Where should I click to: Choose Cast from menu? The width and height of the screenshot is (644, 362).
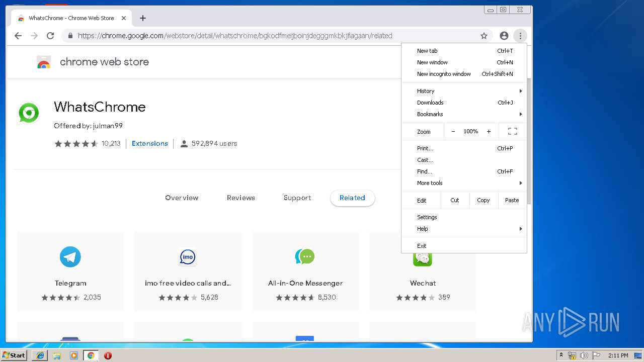[x=464, y=160]
